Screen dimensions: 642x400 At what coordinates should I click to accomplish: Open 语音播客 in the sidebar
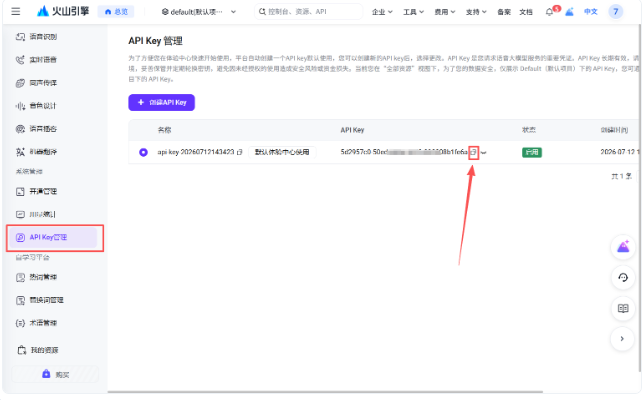[36, 129]
